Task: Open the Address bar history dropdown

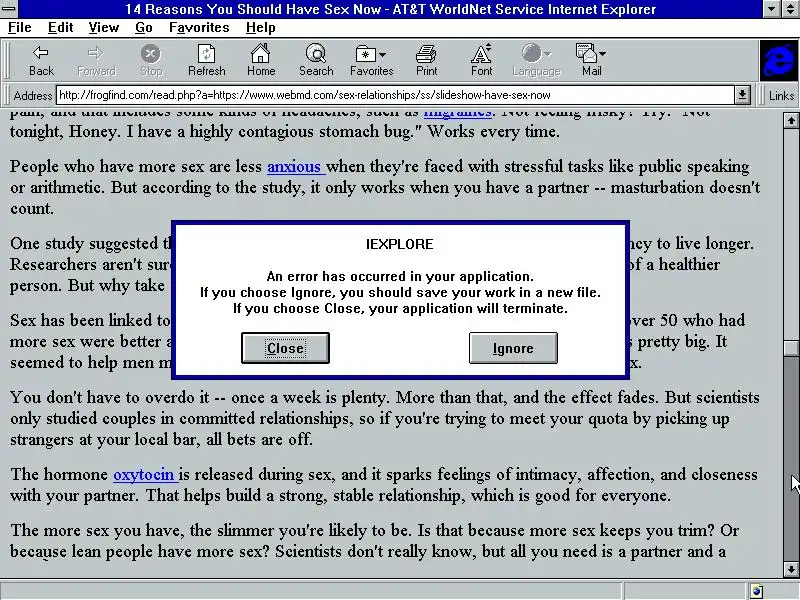Action: click(x=742, y=95)
